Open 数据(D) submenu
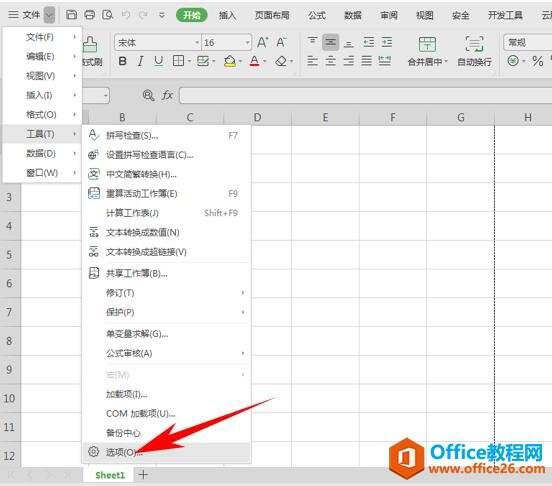This screenshot has width=552, height=486. (x=42, y=153)
